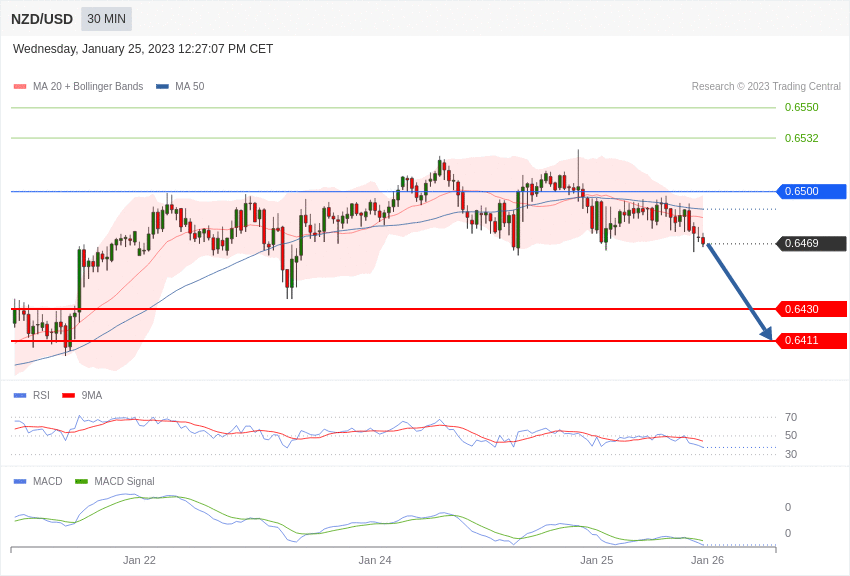Viewport: 850px width, 576px height.
Task: Click the blue 0.6500 pivot price tag
Action: pos(811,191)
